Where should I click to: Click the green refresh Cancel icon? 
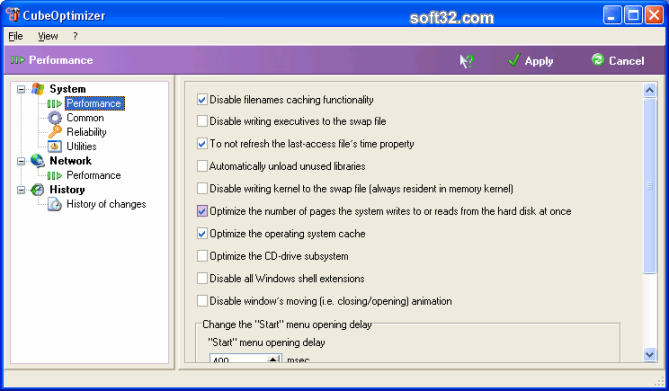pos(598,60)
